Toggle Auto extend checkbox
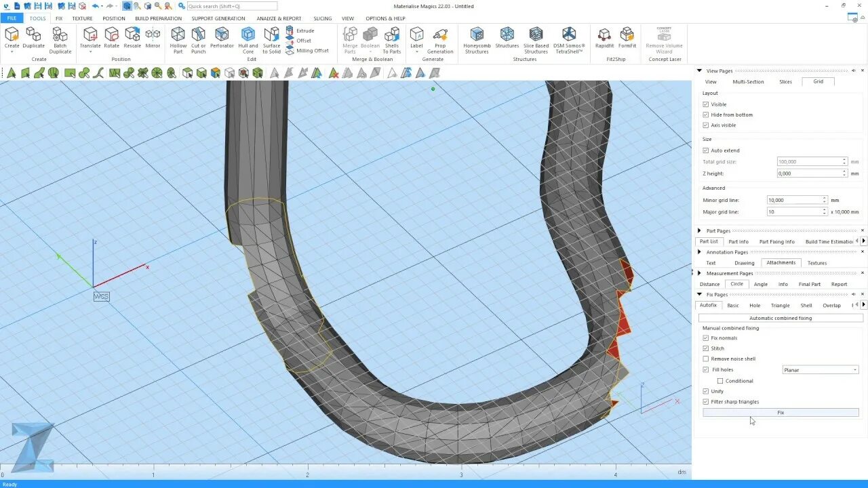This screenshot has width=868, height=488. pos(706,150)
